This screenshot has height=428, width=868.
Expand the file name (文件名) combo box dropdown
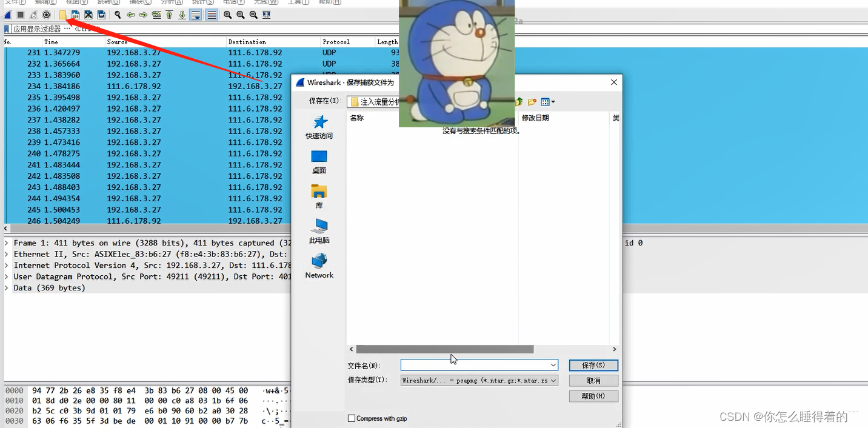[553, 365]
